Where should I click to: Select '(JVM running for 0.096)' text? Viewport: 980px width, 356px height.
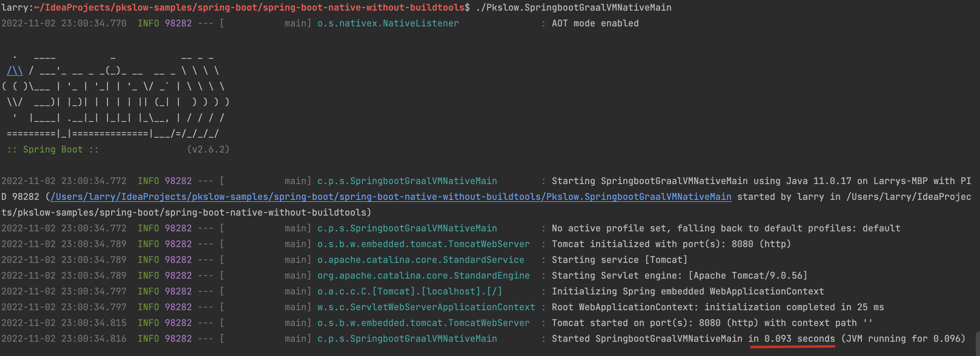903,339
